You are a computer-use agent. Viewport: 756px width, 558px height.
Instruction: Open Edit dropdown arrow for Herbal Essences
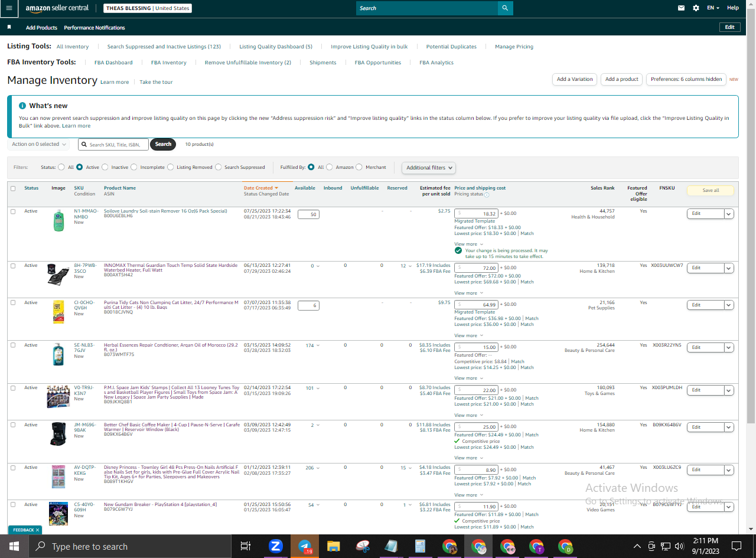[729, 347]
